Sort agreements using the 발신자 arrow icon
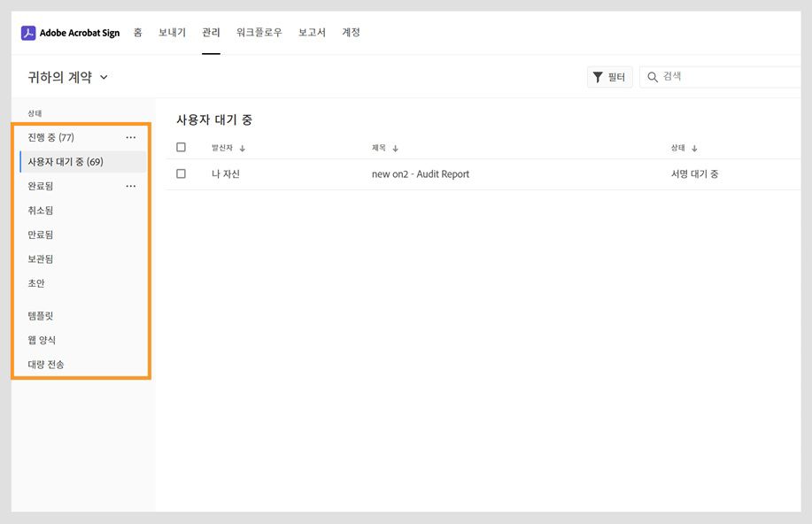Viewport: 812px width, 524px height. [239, 148]
